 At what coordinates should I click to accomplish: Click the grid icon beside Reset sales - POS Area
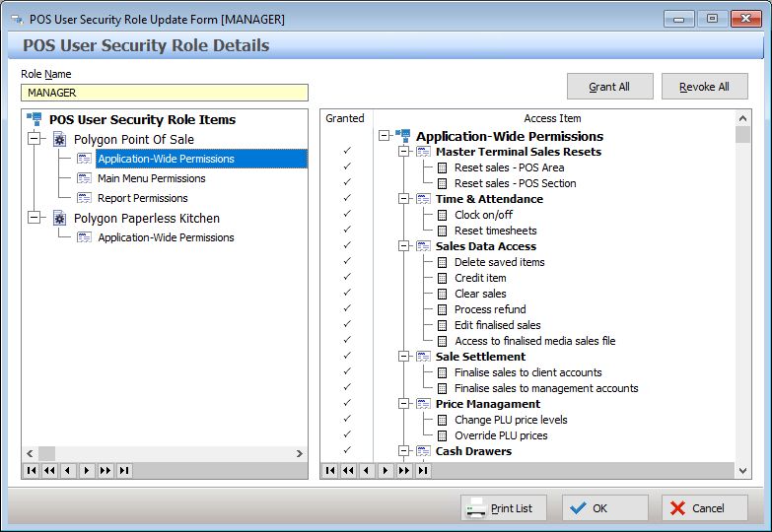click(x=443, y=167)
